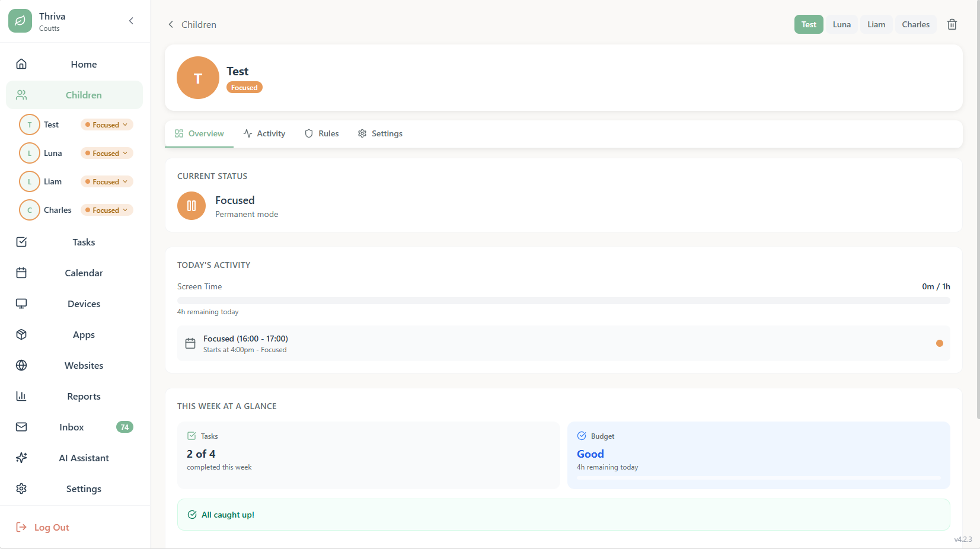This screenshot has width=980, height=549.
Task: Switch to the Rules tab
Action: (x=322, y=133)
